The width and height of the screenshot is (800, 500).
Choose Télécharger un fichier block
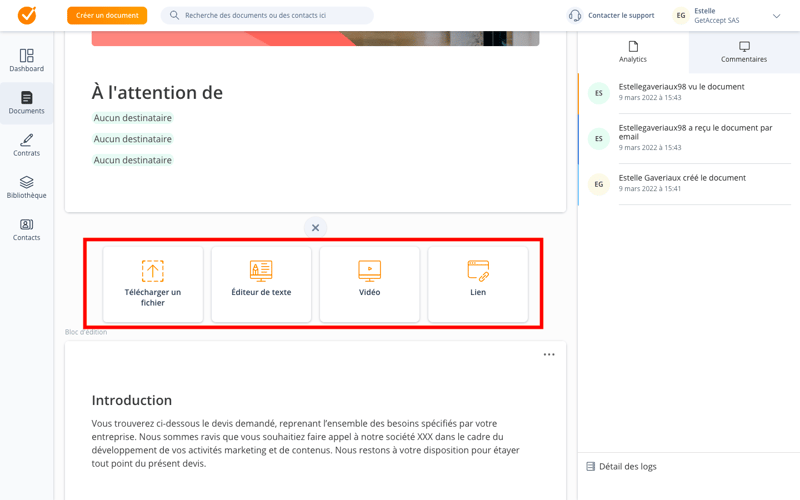pos(153,284)
